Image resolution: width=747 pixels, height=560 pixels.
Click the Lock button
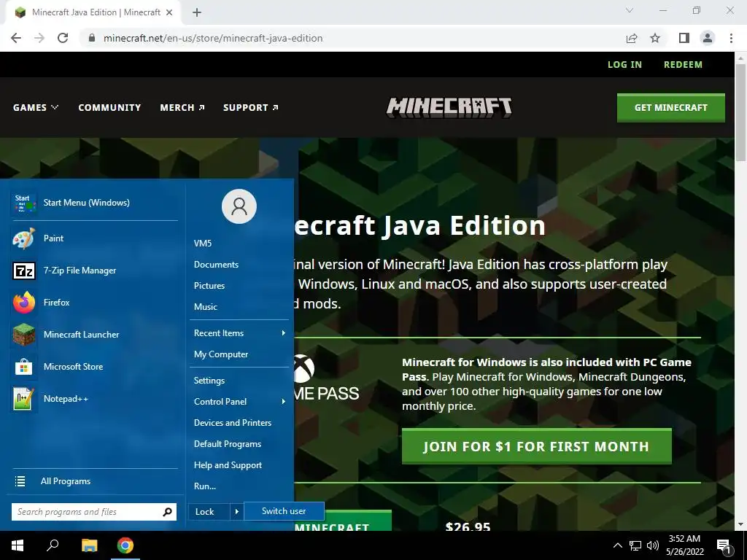pyautogui.click(x=209, y=512)
